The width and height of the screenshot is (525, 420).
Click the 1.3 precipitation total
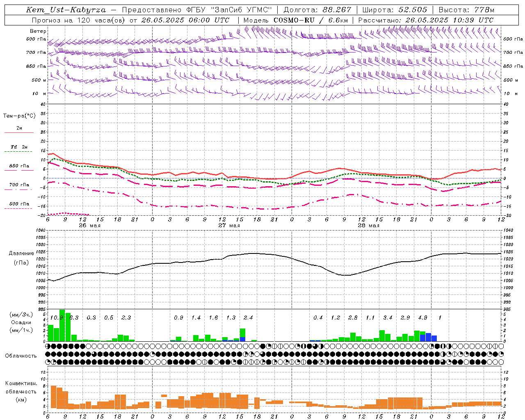pos(231,318)
